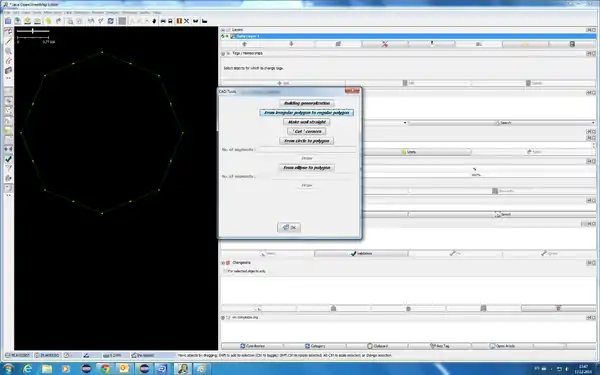Collapse the Tags / Memberships panel
The image size is (600, 375).
223,54
